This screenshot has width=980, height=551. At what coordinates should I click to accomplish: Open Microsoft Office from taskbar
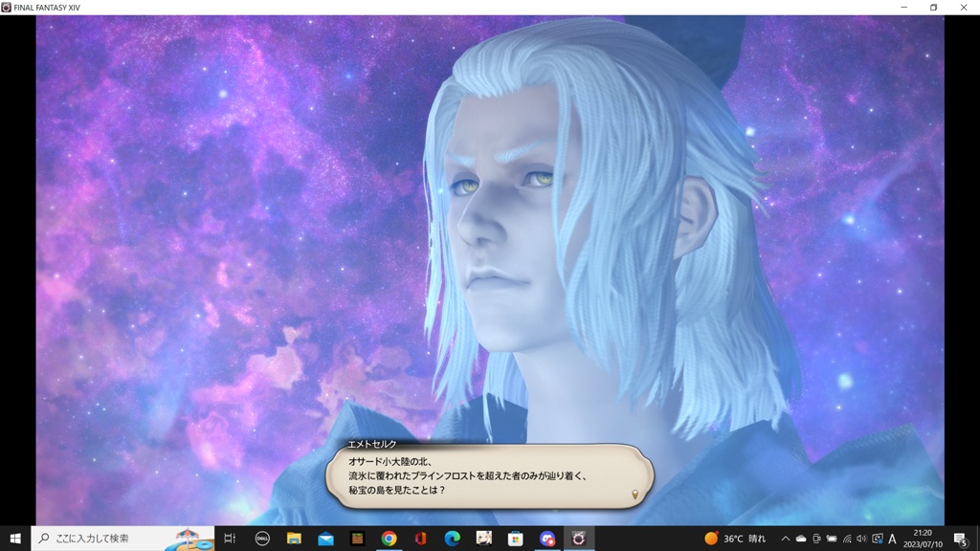(421, 538)
